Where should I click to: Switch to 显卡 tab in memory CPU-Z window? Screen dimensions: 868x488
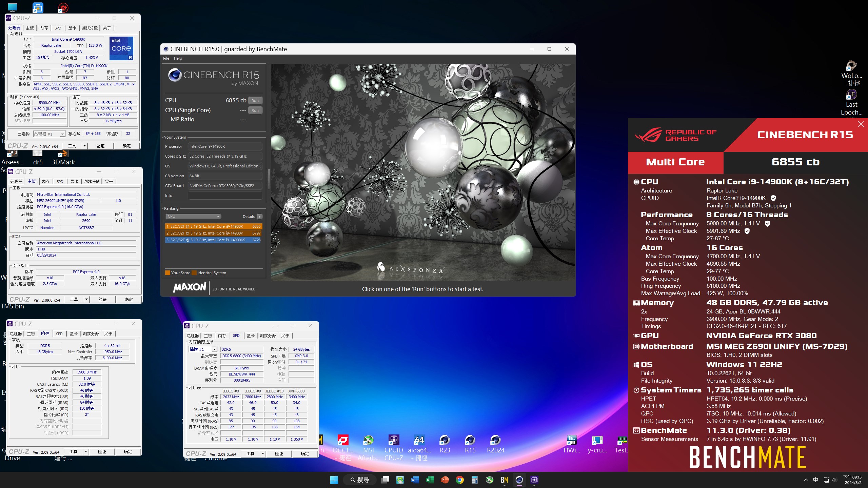point(74,333)
